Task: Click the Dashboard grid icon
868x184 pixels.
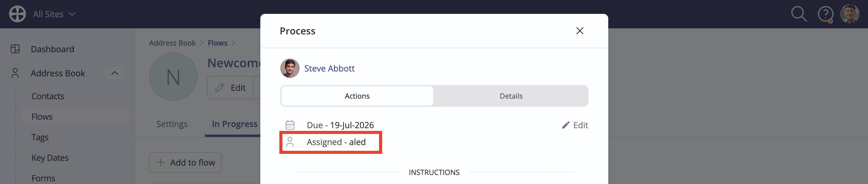Action: click(15, 49)
